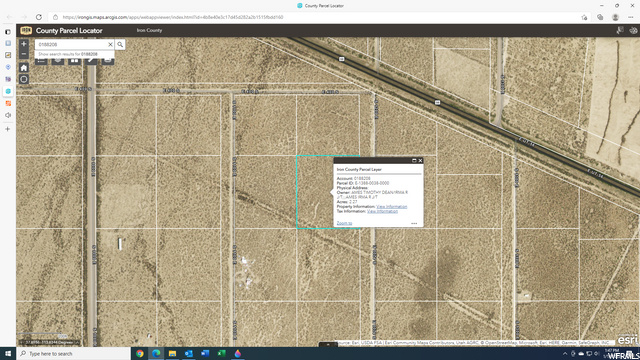Open Outlook from the taskbar
Screen dimensions: 640x360
[x=189, y=353]
